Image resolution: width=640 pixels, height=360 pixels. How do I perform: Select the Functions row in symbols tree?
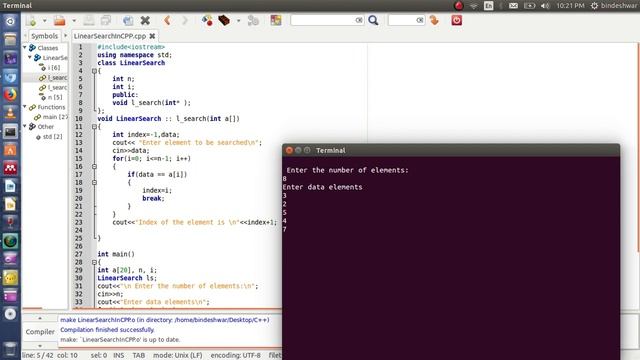point(51,107)
